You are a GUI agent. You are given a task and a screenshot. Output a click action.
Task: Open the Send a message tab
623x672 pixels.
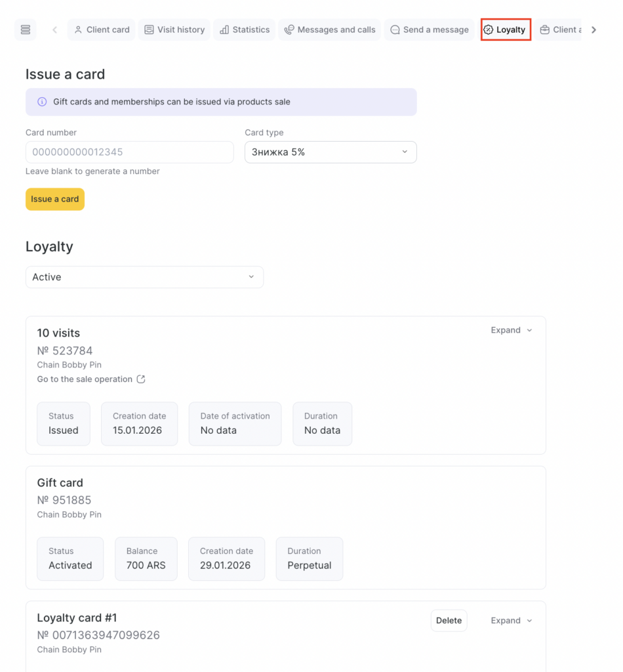(429, 30)
